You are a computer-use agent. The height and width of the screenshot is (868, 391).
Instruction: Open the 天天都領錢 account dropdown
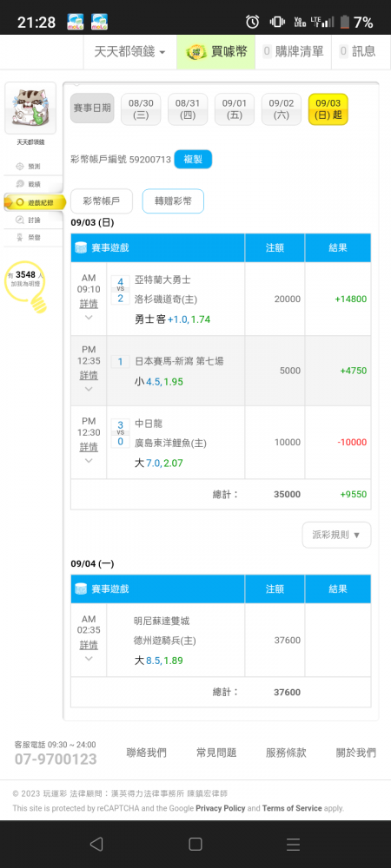[x=130, y=52]
